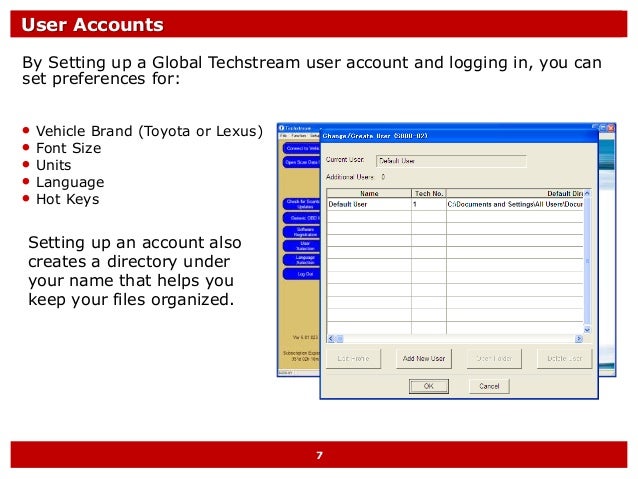Image resolution: width=638 pixels, height=479 pixels.
Task: Click the User Selection button in the sidebar
Action: tap(302, 246)
